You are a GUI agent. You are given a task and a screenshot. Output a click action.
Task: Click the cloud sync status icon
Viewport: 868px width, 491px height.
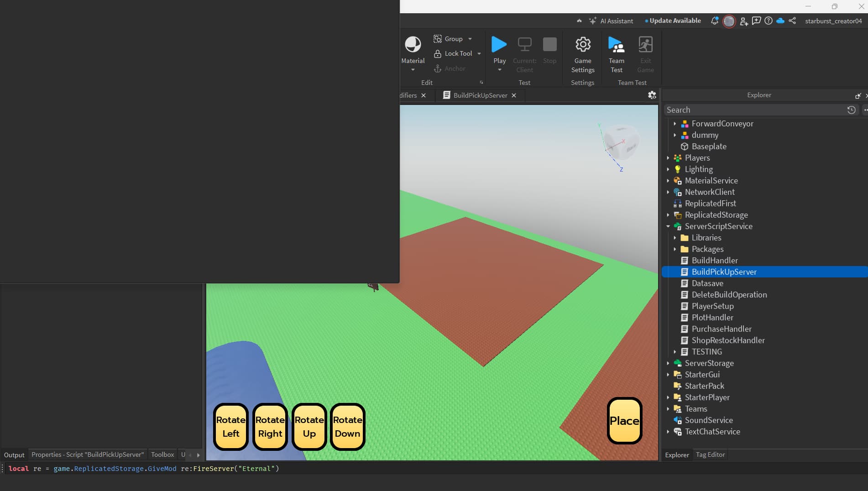(x=781, y=21)
